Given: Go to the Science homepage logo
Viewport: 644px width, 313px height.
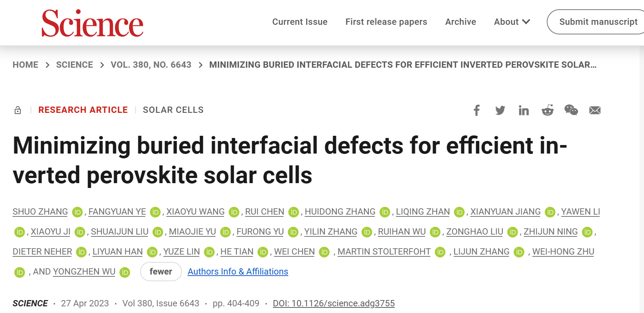Looking at the screenshot, I should 92,23.
